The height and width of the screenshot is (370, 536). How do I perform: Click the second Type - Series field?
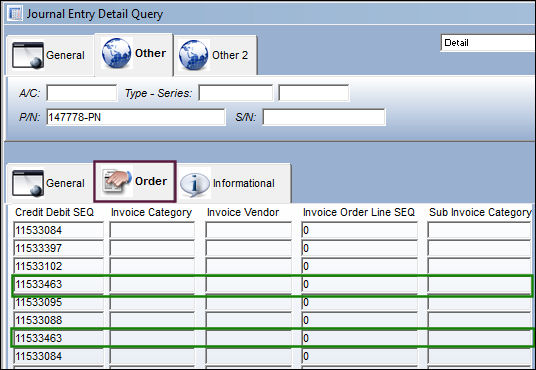(x=314, y=93)
